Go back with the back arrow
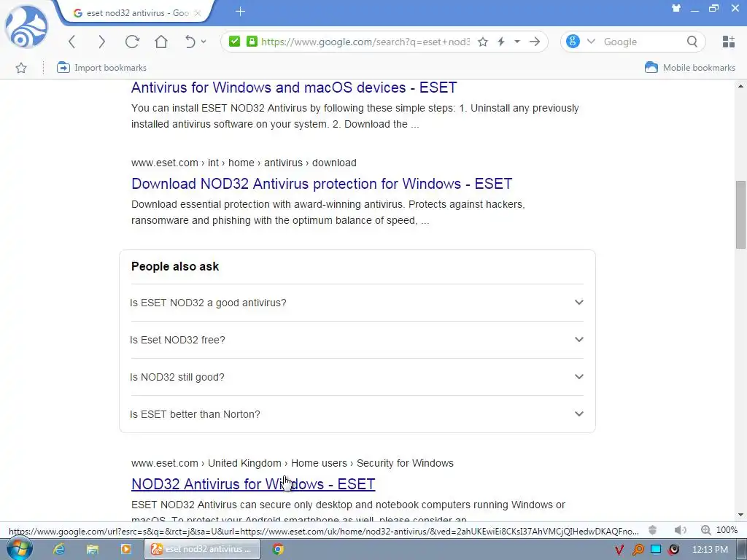This screenshot has height=560, width=747. point(72,42)
